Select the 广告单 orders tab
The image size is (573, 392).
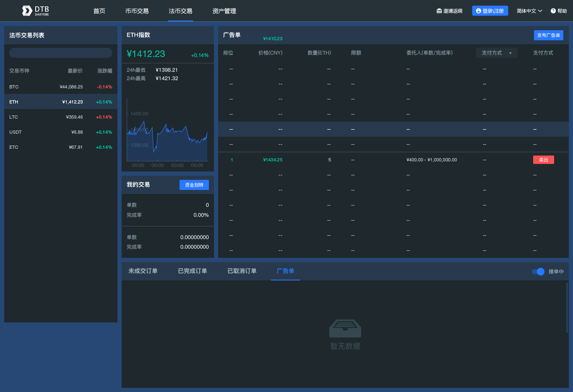pos(286,271)
